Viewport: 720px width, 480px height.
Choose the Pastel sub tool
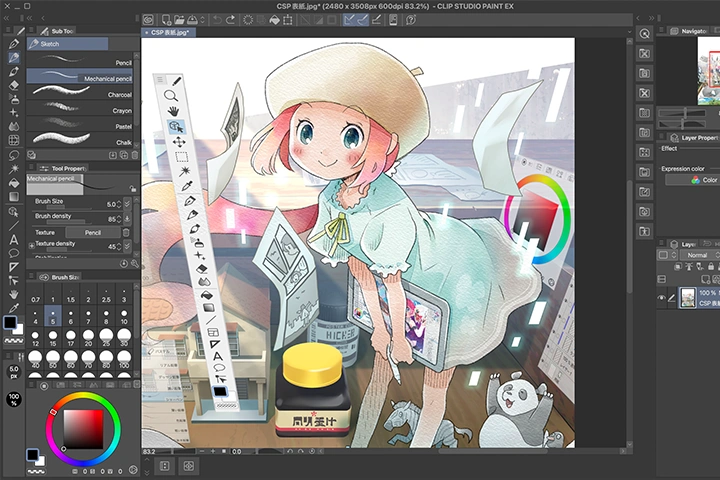(x=80, y=124)
